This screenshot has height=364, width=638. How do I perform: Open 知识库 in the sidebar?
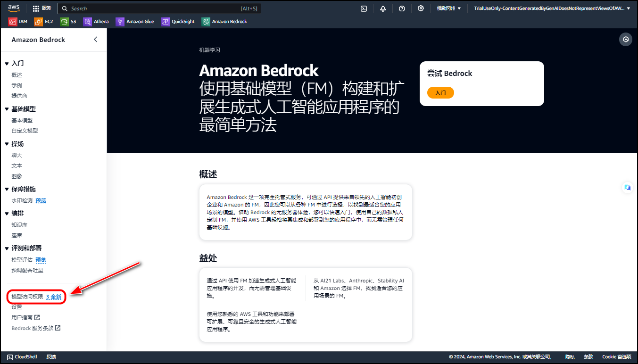pos(19,225)
